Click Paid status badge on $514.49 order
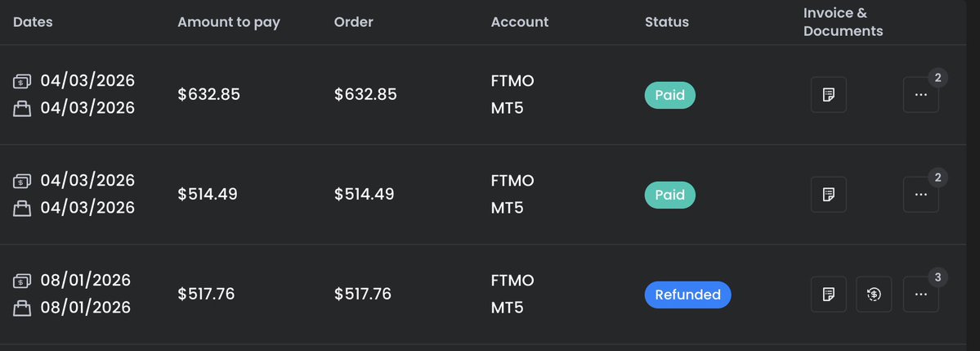The width and height of the screenshot is (980, 351). 669,195
